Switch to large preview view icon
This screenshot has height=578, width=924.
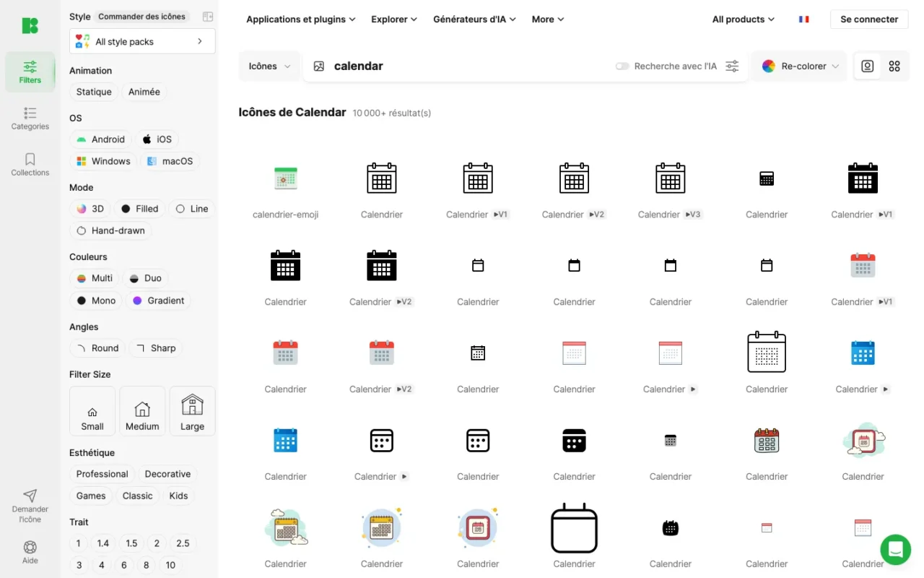[868, 66]
